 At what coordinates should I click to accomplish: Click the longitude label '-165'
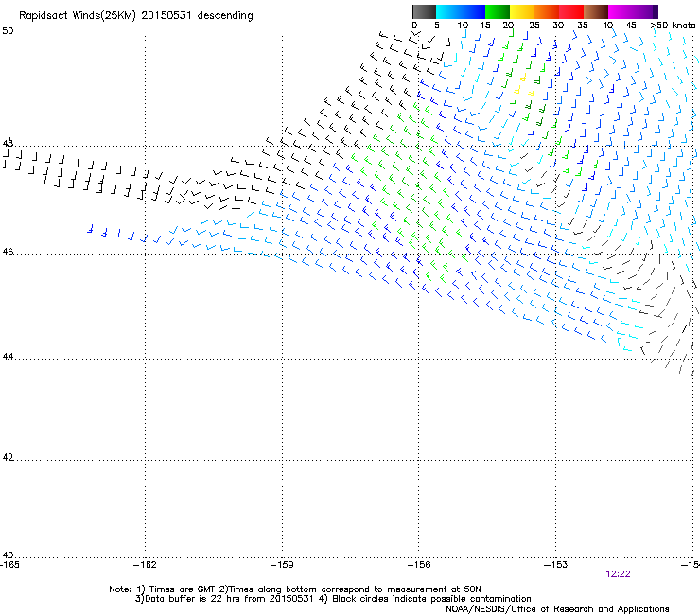click(x=9, y=565)
